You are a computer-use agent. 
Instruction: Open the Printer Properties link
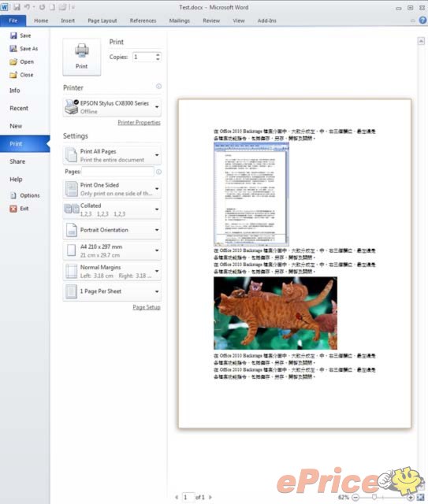point(139,123)
